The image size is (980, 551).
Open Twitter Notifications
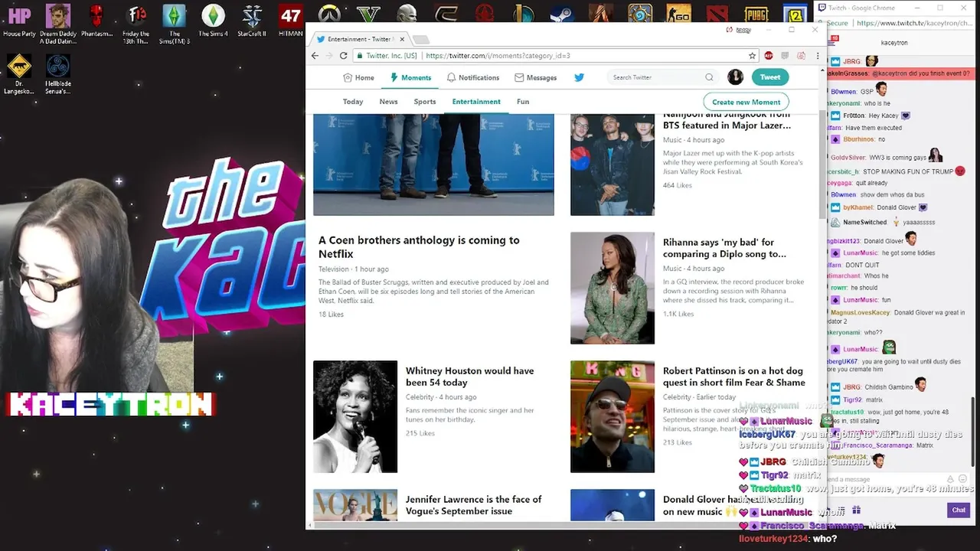tap(473, 77)
